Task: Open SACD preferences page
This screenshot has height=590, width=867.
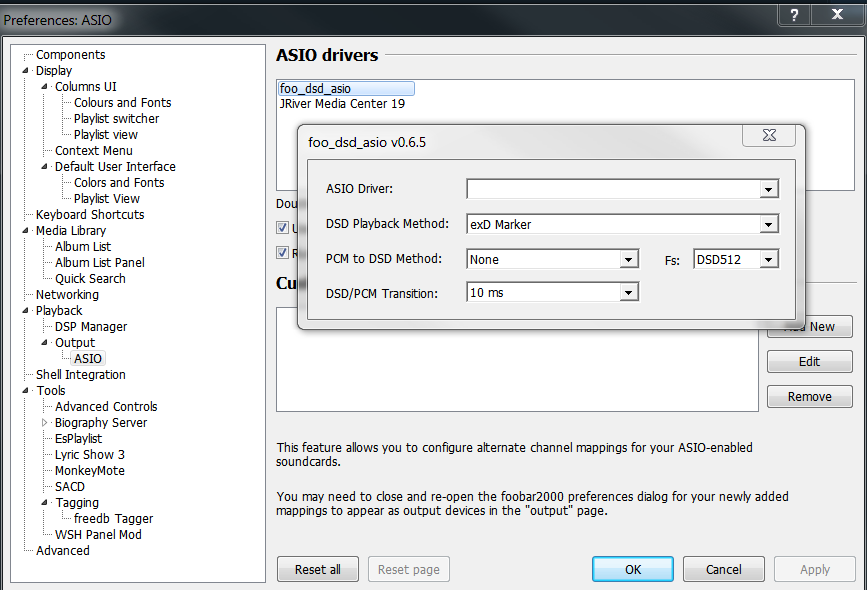Action: pyautogui.click(x=70, y=487)
